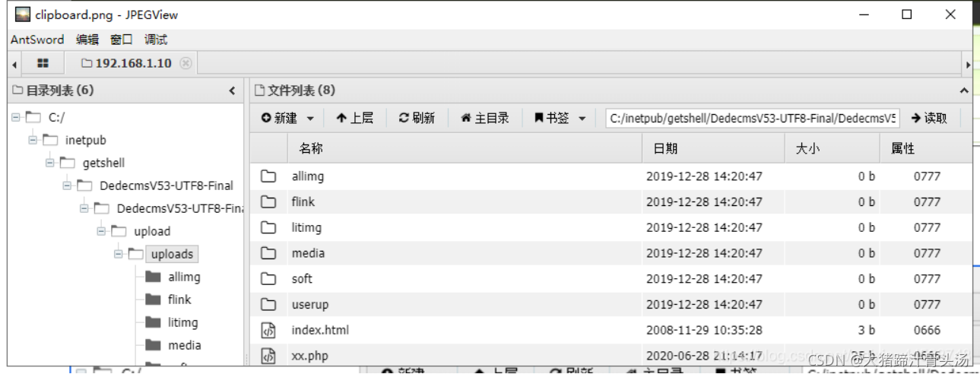
Task: Collapse the 目录列表 panel with the chevron
Action: point(232,90)
